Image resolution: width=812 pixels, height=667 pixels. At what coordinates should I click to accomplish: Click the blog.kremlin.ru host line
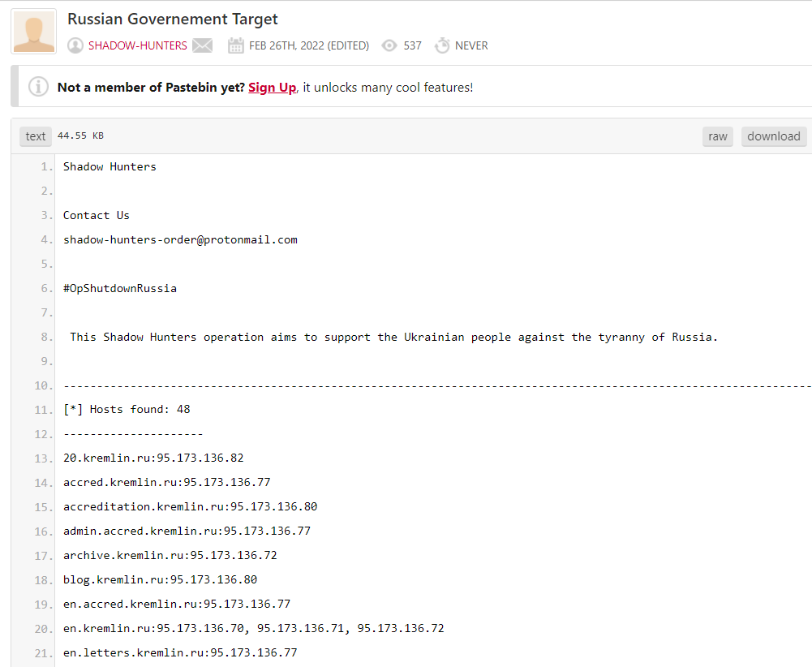[x=160, y=580]
